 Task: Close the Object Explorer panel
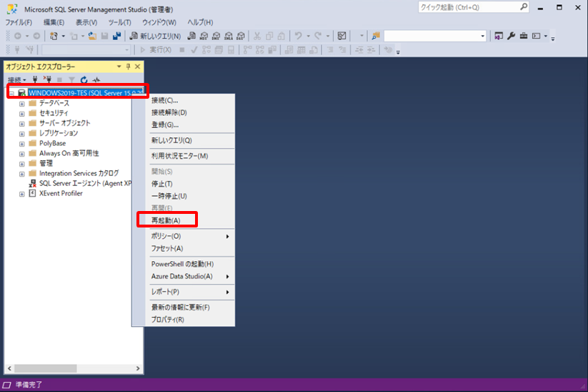click(x=138, y=67)
